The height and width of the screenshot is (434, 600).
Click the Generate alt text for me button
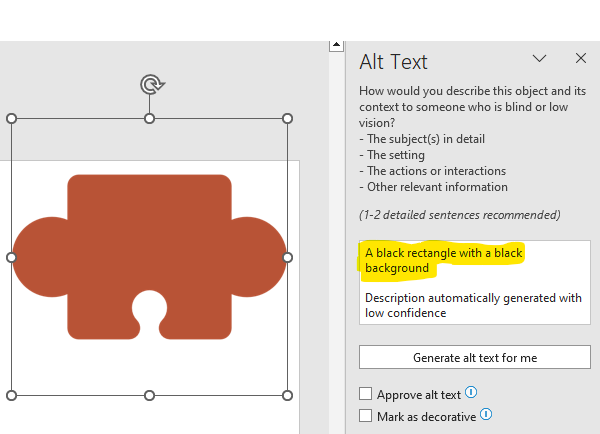click(x=475, y=357)
